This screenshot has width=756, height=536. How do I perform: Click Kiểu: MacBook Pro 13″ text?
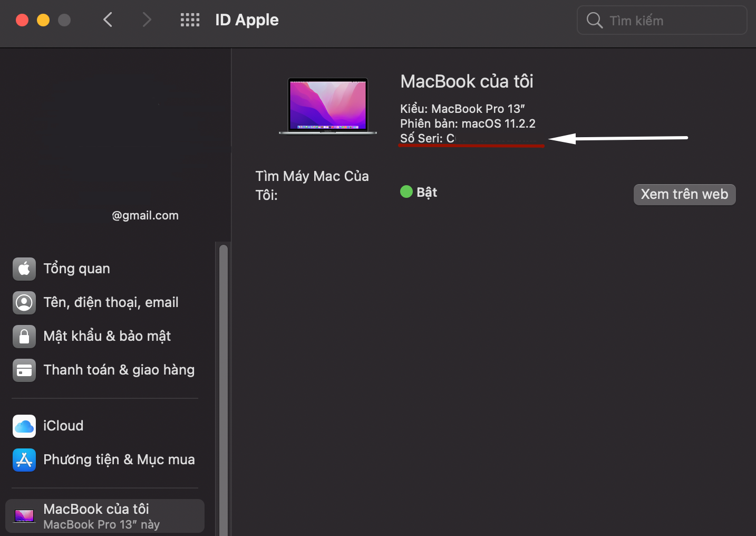tap(462, 109)
